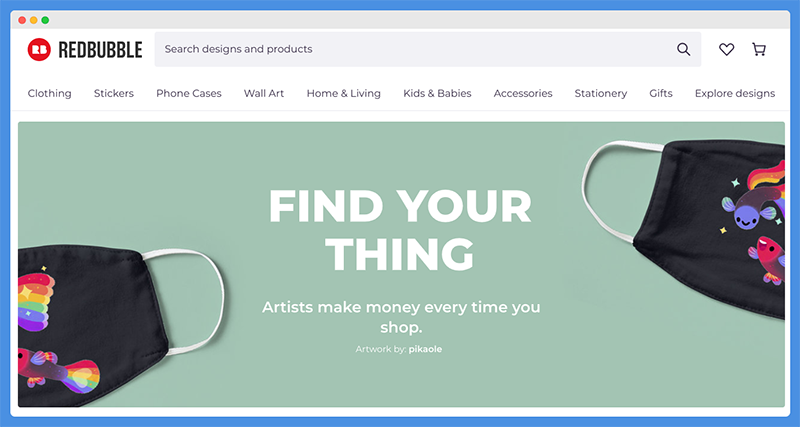
Task: Go to the Wall Art category
Action: coord(264,93)
